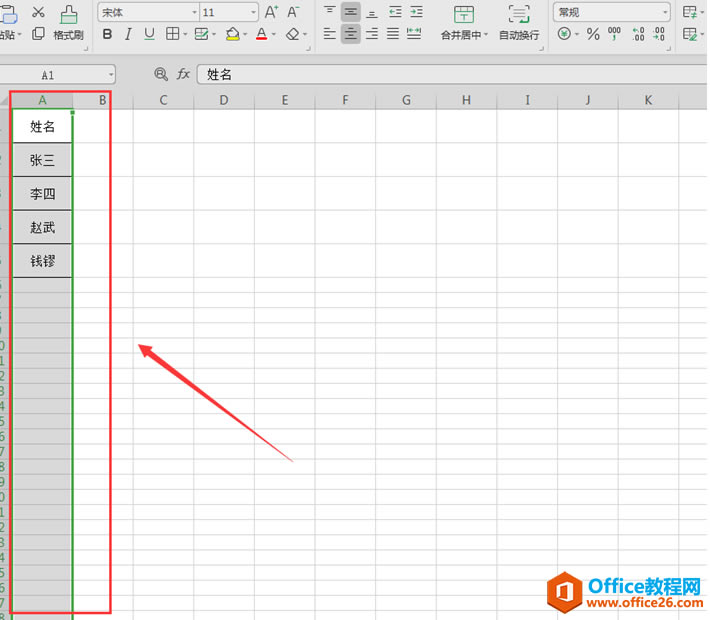Click the fill color bucket

point(232,34)
